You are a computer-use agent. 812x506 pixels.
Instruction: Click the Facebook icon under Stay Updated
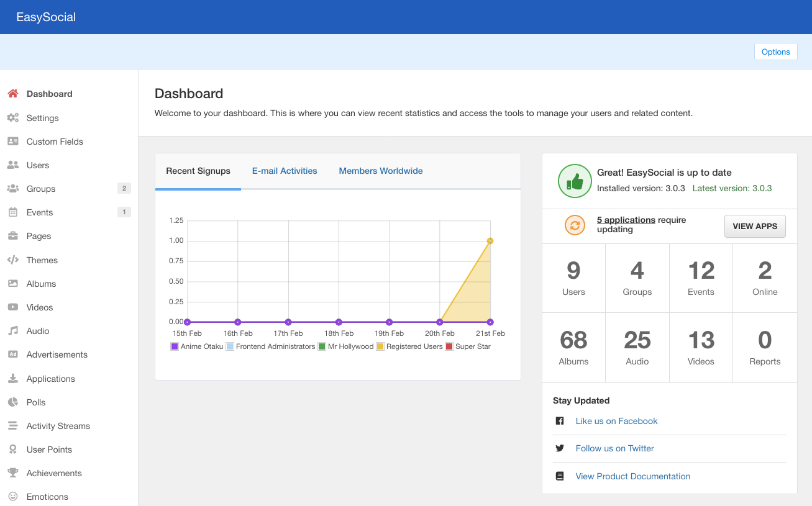pyautogui.click(x=560, y=421)
